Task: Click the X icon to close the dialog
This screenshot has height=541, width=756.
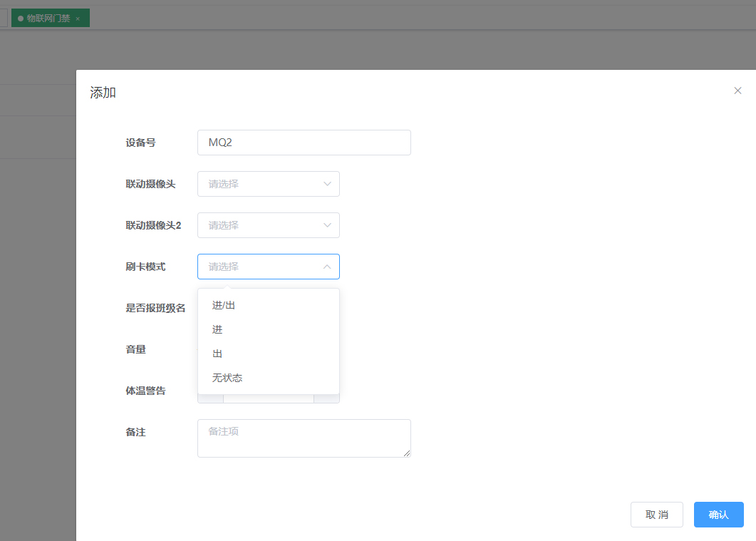Action: [737, 91]
